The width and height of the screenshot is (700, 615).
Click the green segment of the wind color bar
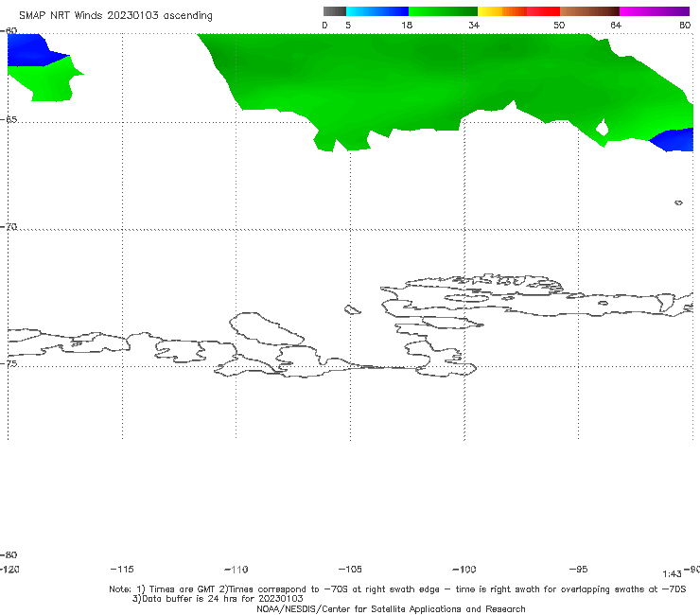443,11
